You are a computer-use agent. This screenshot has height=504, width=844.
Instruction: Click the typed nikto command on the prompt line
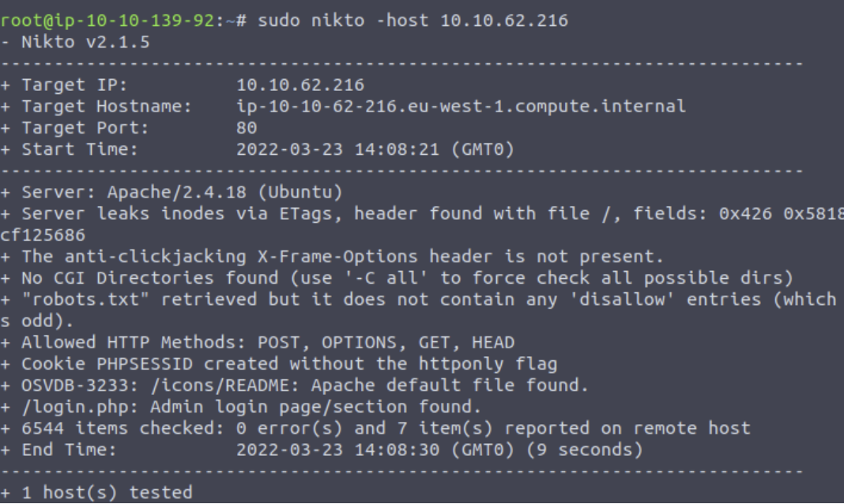point(413,21)
